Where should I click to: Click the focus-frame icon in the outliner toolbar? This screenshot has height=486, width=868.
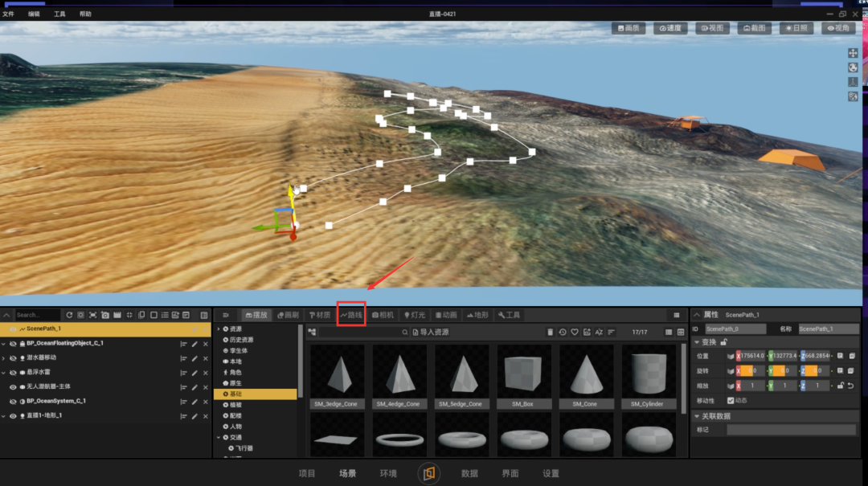(x=93, y=315)
